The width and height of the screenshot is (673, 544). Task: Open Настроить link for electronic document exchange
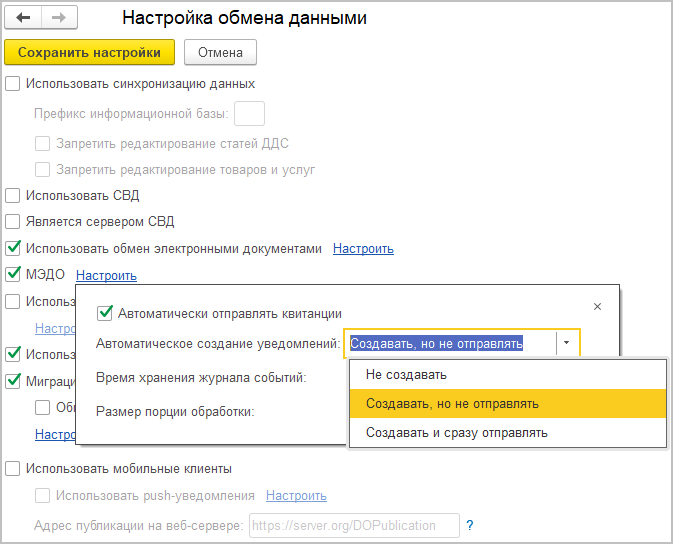(x=363, y=249)
